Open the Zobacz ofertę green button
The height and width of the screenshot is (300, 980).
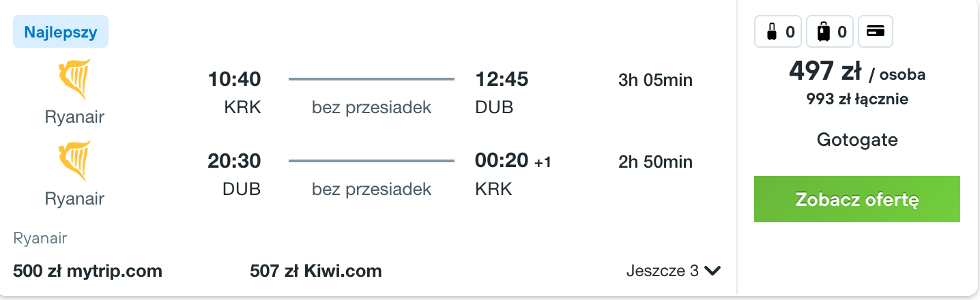tap(856, 199)
